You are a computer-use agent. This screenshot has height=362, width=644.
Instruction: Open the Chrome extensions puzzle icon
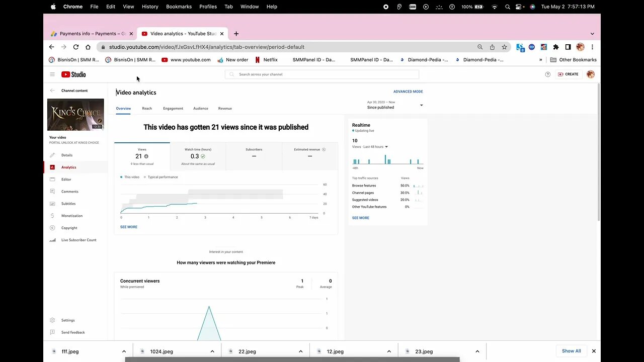coord(556,47)
